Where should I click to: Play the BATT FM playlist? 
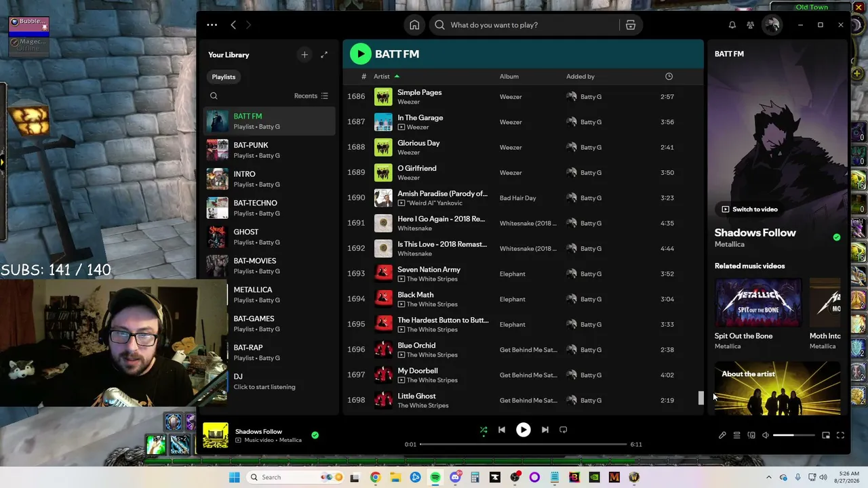pyautogui.click(x=360, y=54)
